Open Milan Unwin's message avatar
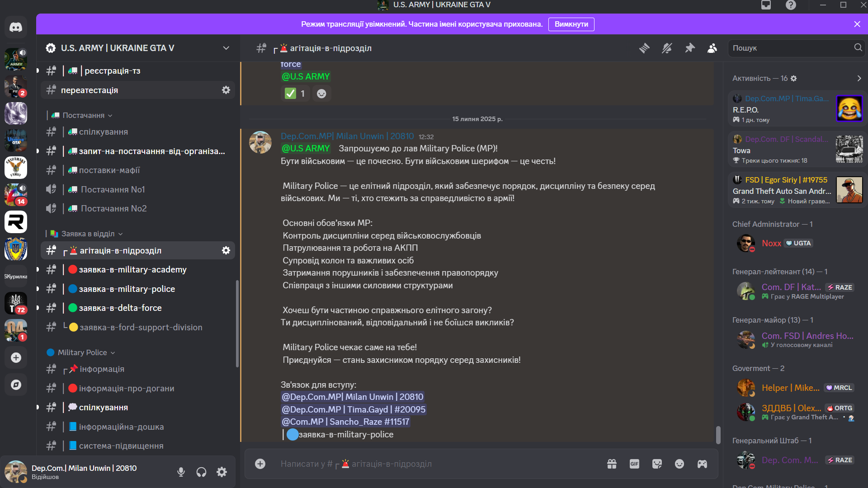 (x=260, y=142)
